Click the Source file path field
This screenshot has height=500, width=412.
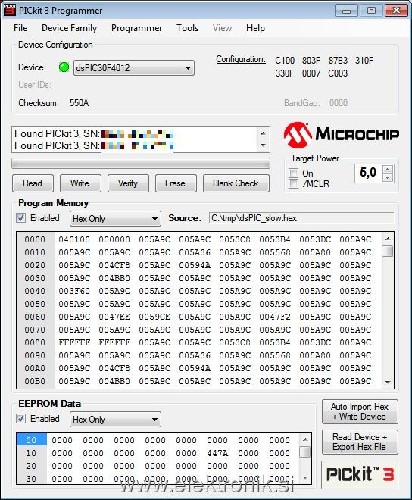pos(301,218)
